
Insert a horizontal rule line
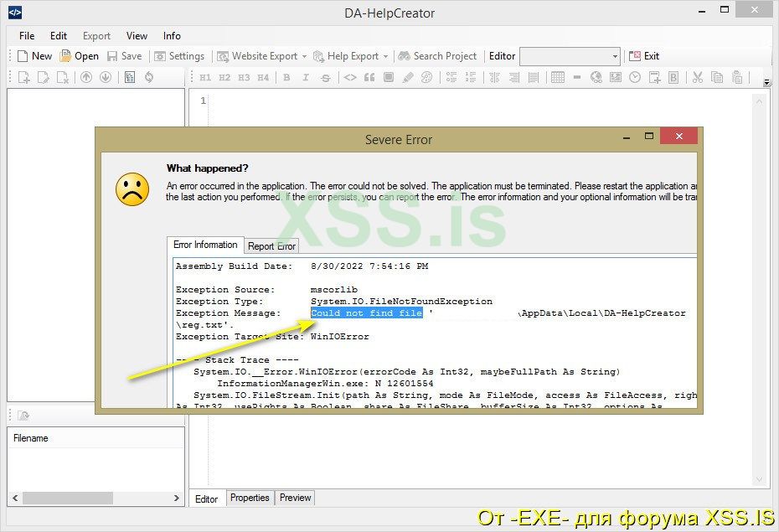pos(577,77)
